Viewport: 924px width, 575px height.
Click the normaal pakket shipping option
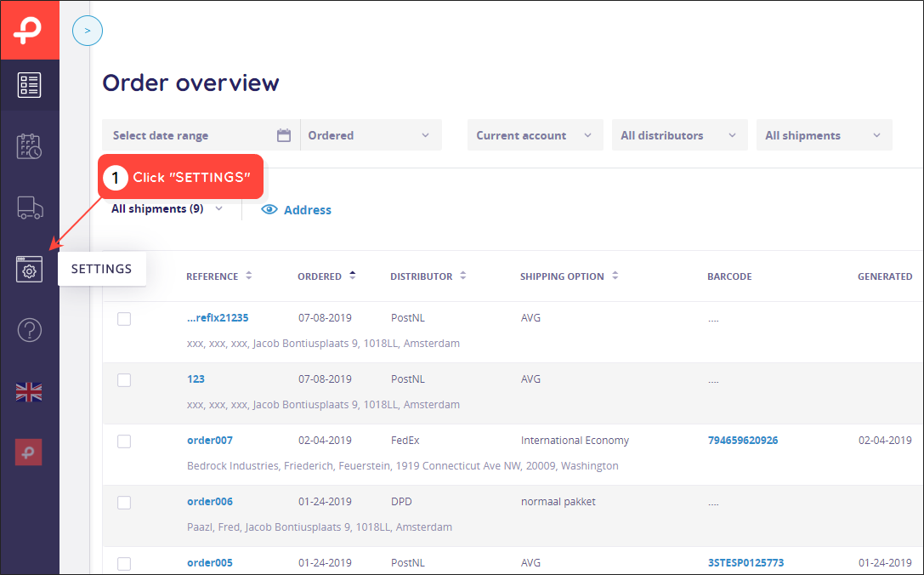(x=558, y=502)
